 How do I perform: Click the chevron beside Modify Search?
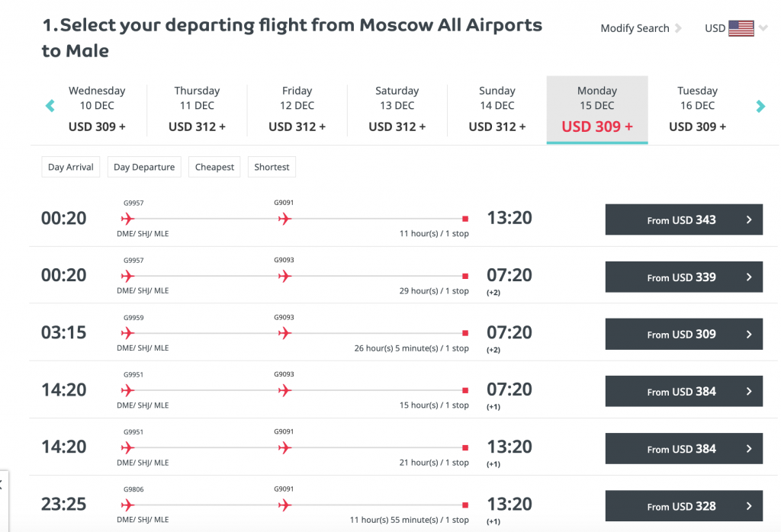[x=678, y=28]
